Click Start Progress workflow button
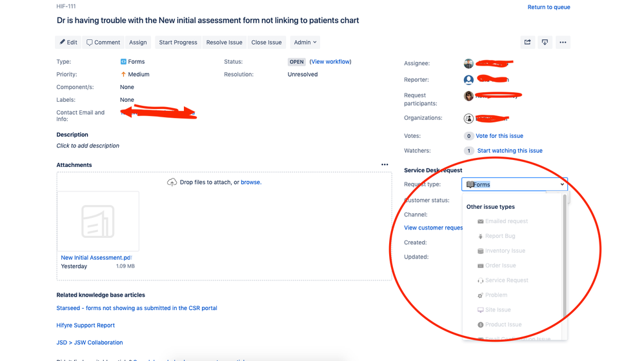 click(x=178, y=43)
